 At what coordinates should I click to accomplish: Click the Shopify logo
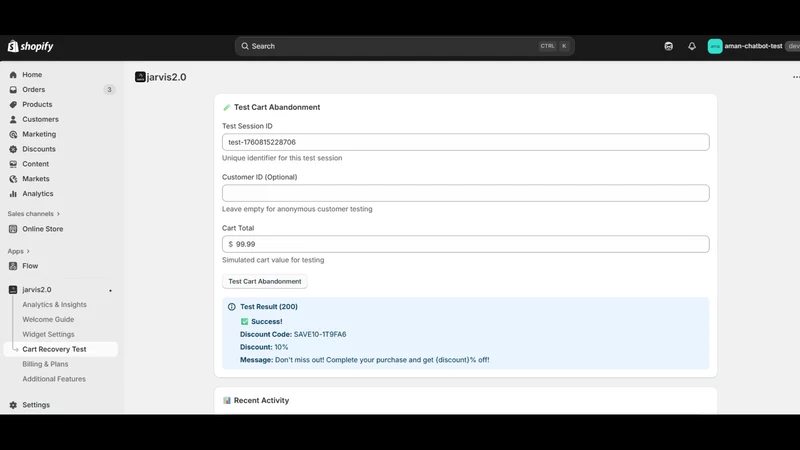(x=31, y=46)
